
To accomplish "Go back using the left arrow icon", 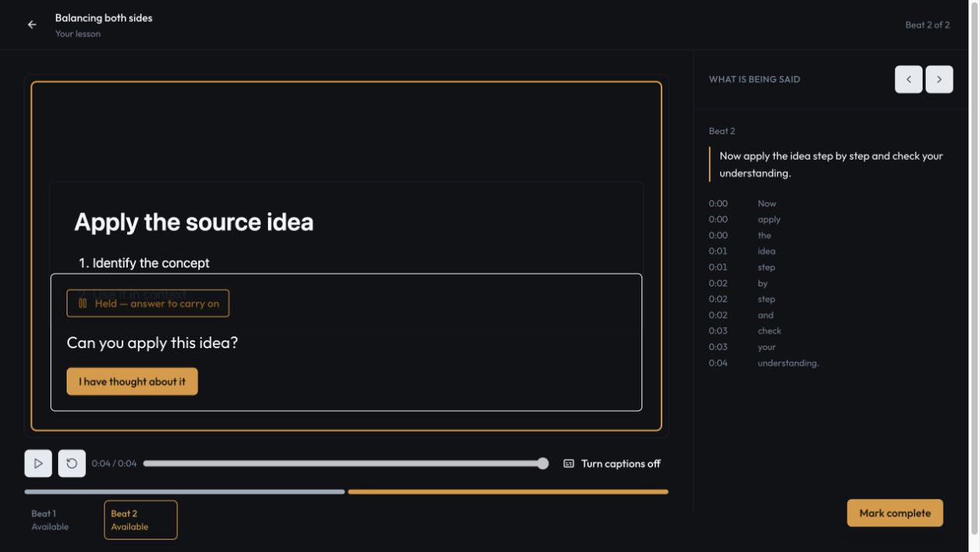I will click(x=32, y=25).
